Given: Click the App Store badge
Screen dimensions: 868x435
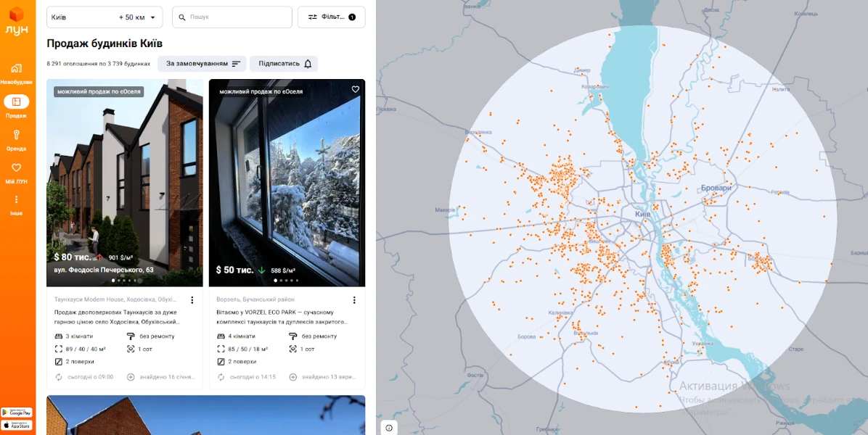Looking at the screenshot, I should [x=17, y=425].
